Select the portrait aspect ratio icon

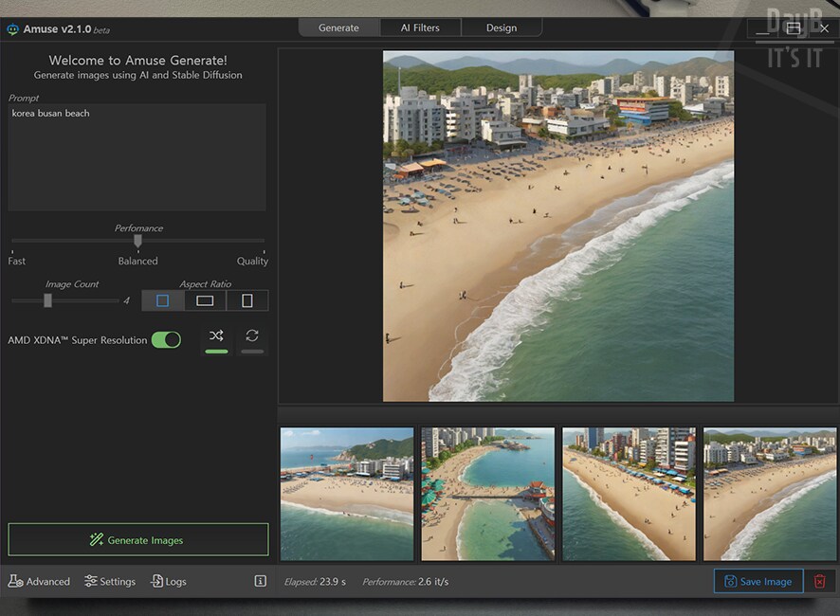247,300
